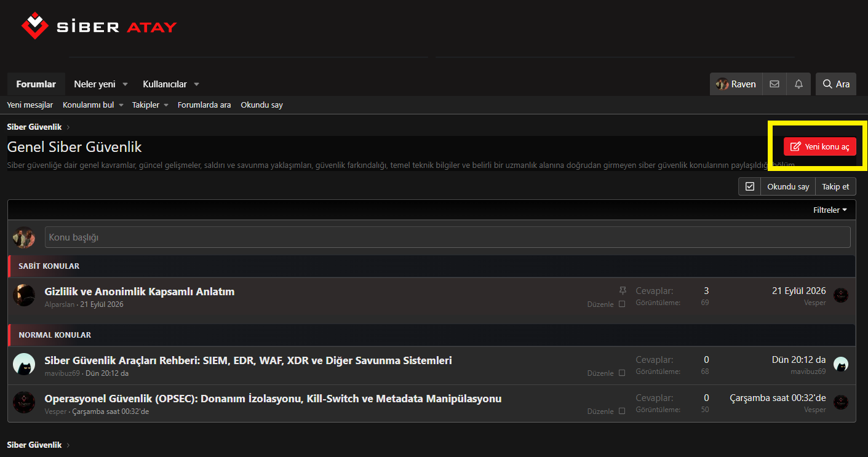Open Forumlarda ara in sub-navigation

204,105
